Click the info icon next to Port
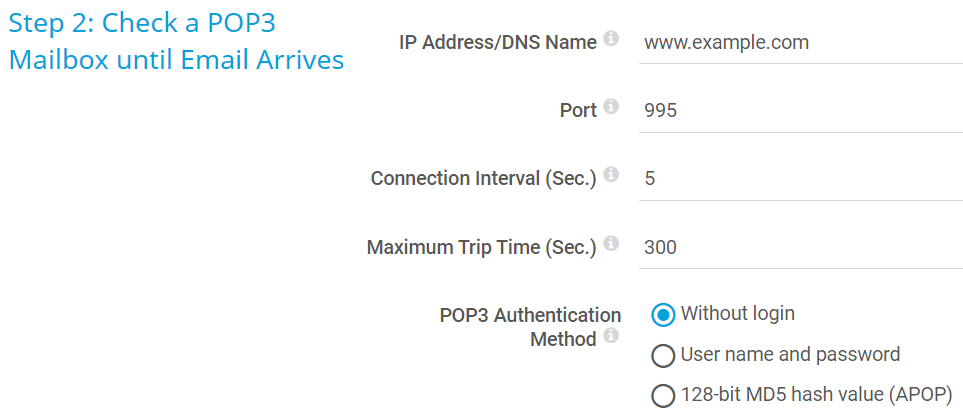Screen dimensions: 963x419 [611, 107]
